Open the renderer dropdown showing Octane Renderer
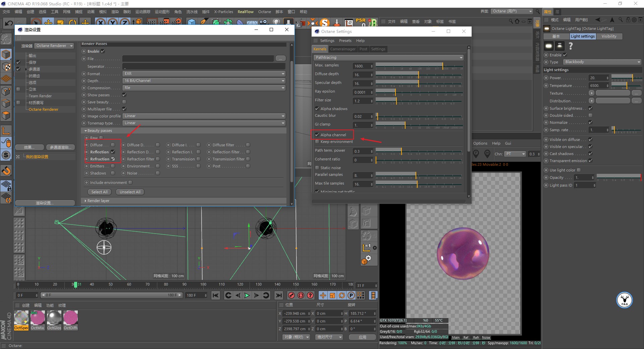Screen dimensions: 644x349 point(54,46)
